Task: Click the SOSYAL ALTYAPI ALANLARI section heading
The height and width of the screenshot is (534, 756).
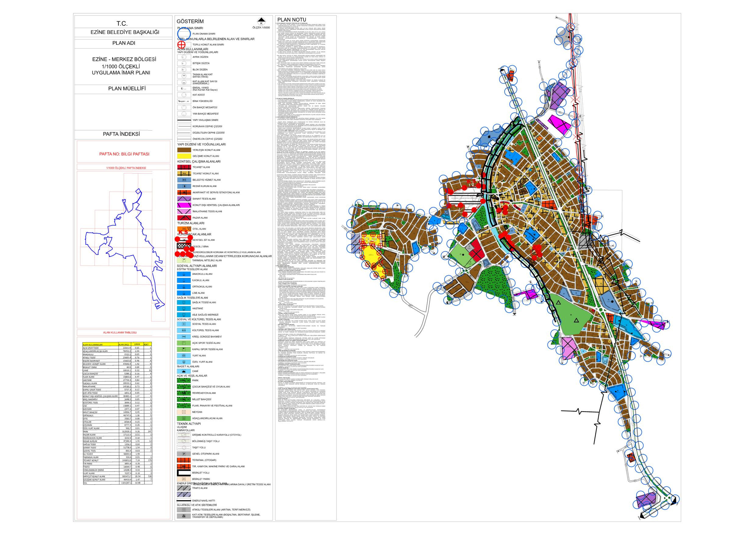Action: tap(197, 266)
